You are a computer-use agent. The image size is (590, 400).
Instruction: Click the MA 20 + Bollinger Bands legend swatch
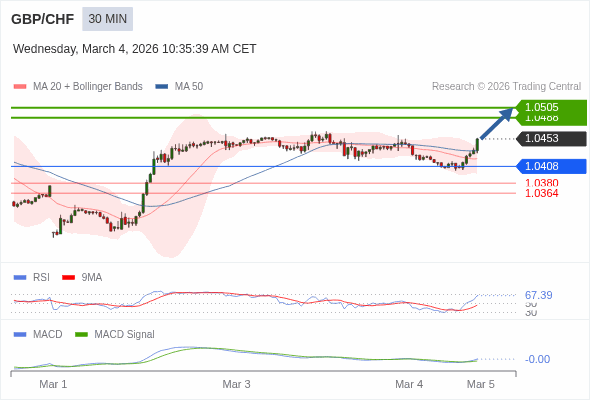click(20, 87)
